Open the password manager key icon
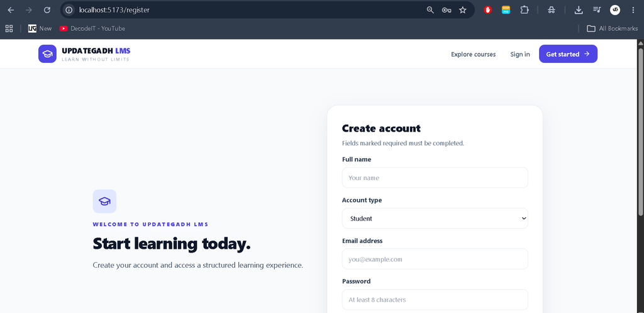Viewport: 644px width, 313px height. (x=447, y=10)
